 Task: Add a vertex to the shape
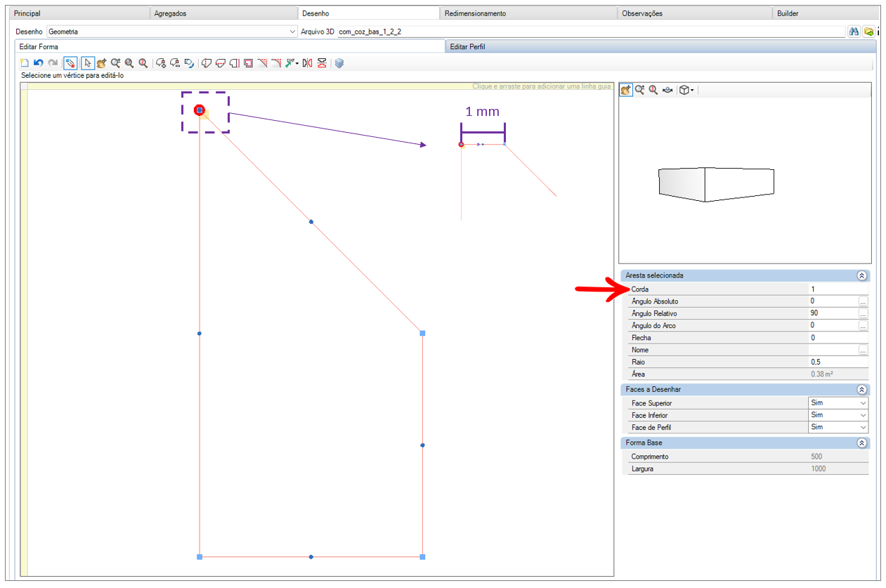coord(162,63)
